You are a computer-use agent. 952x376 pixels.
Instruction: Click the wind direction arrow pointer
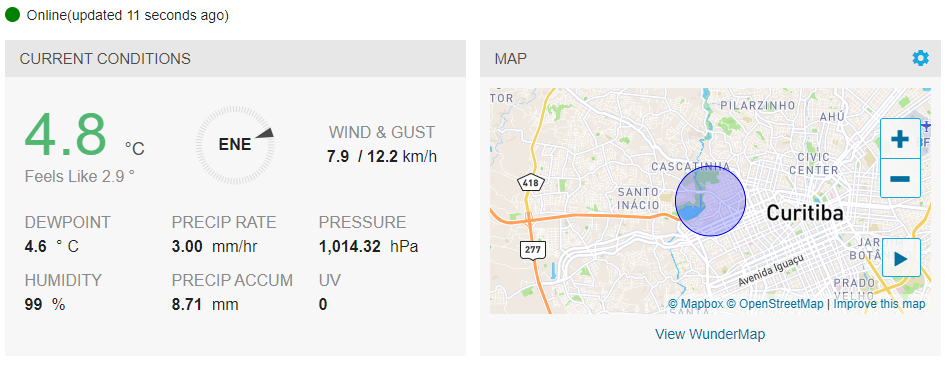[x=265, y=134]
